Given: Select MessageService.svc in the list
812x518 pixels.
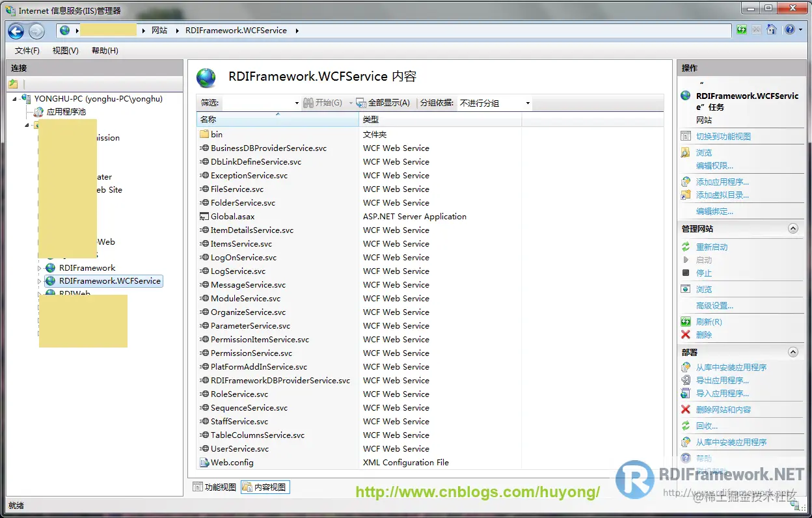Looking at the screenshot, I should 248,285.
